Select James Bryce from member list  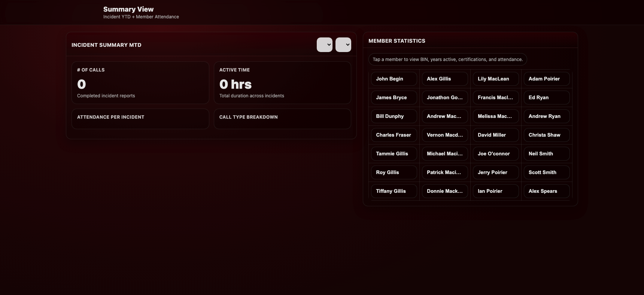pyautogui.click(x=394, y=98)
